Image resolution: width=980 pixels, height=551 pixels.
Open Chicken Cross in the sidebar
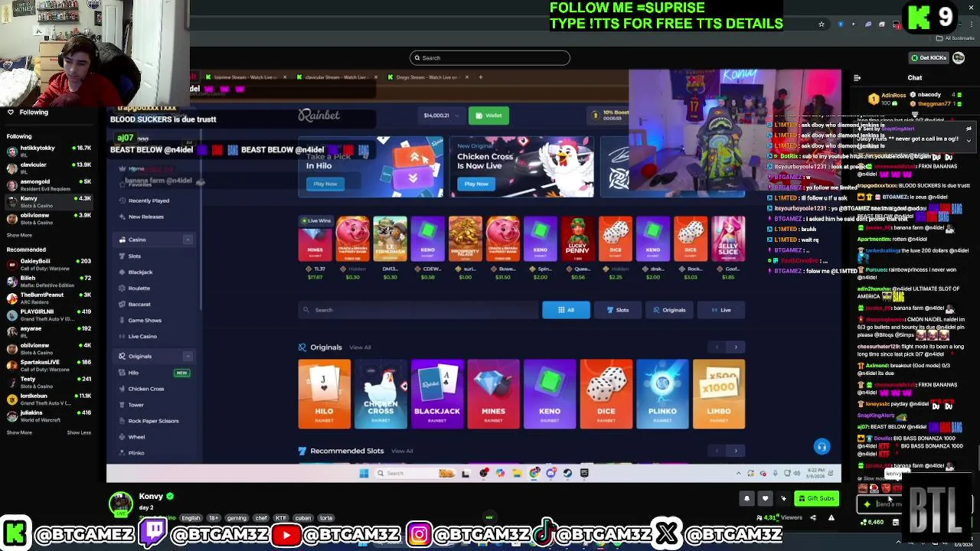tap(146, 389)
